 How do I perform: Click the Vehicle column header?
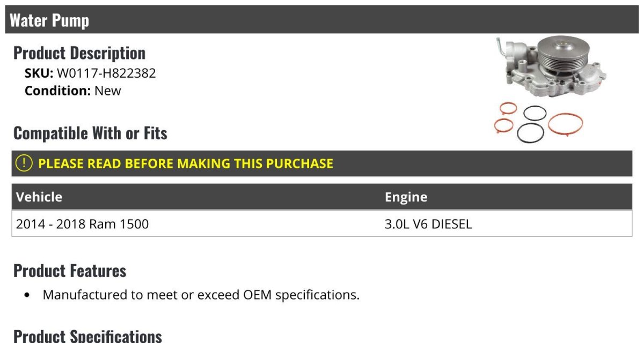tap(39, 197)
